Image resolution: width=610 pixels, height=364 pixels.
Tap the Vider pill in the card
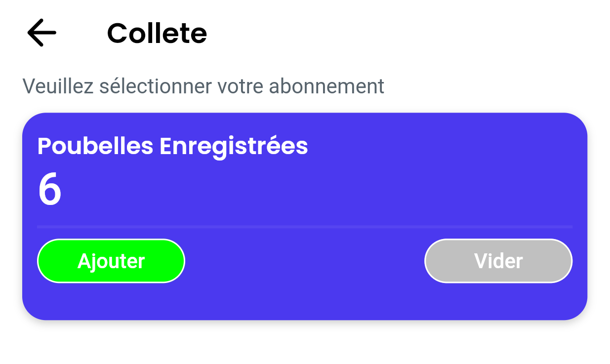tap(498, 261)
